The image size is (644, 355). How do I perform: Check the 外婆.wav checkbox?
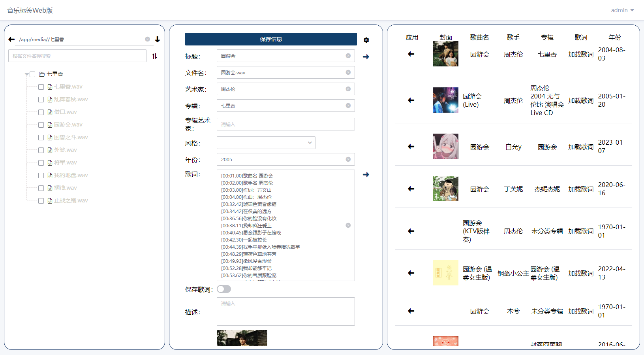tap(41, 150)
